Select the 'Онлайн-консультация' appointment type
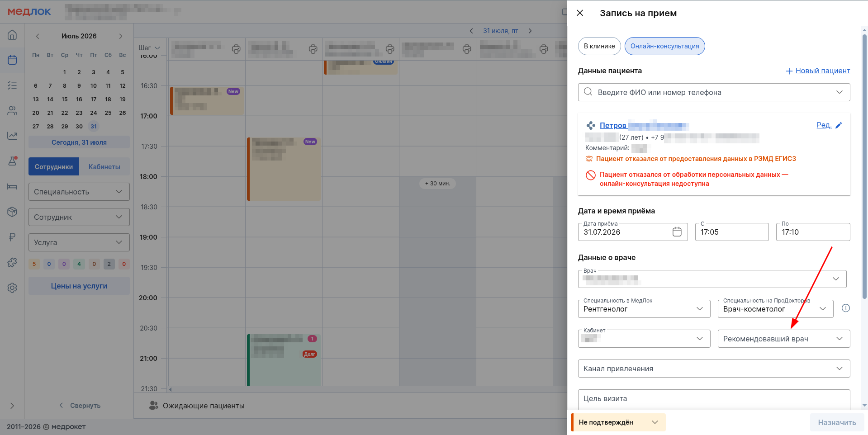 click(664, 46)
